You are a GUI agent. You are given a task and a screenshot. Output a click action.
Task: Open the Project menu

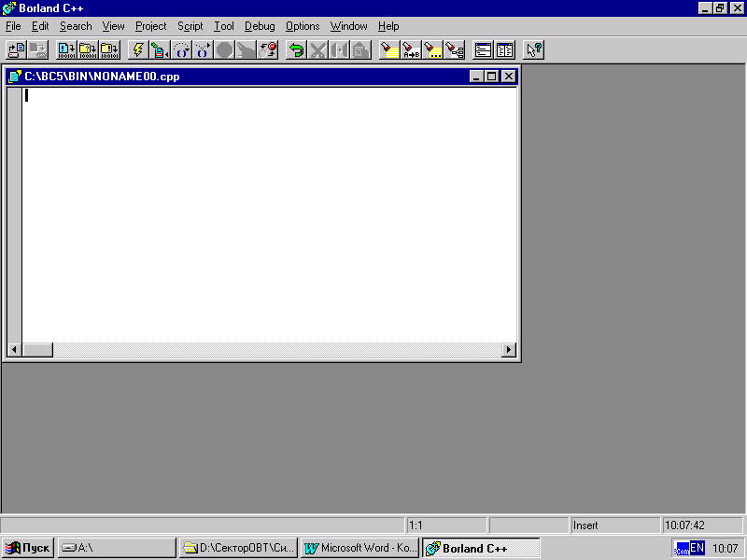[151, 26]
